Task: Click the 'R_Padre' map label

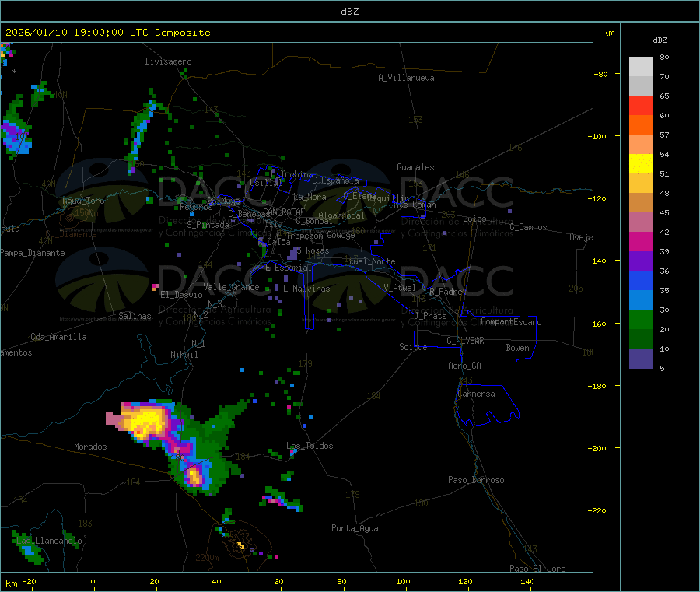Action: [446, 292]
